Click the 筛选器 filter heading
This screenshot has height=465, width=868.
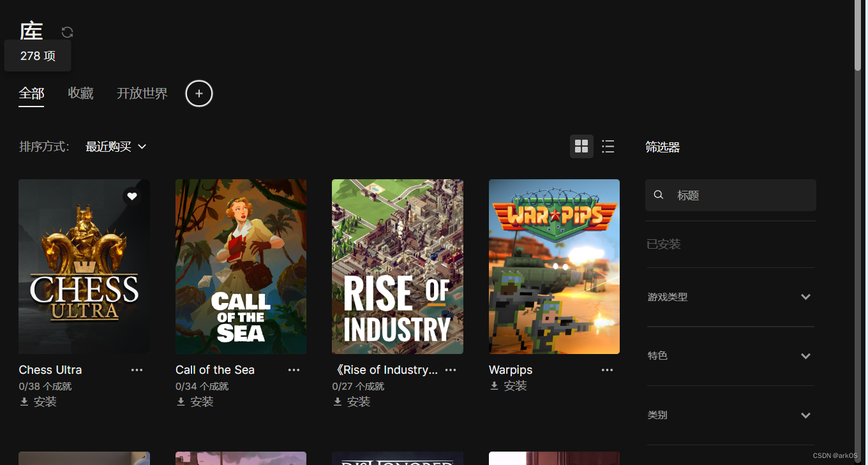click(x=662, y=147)
